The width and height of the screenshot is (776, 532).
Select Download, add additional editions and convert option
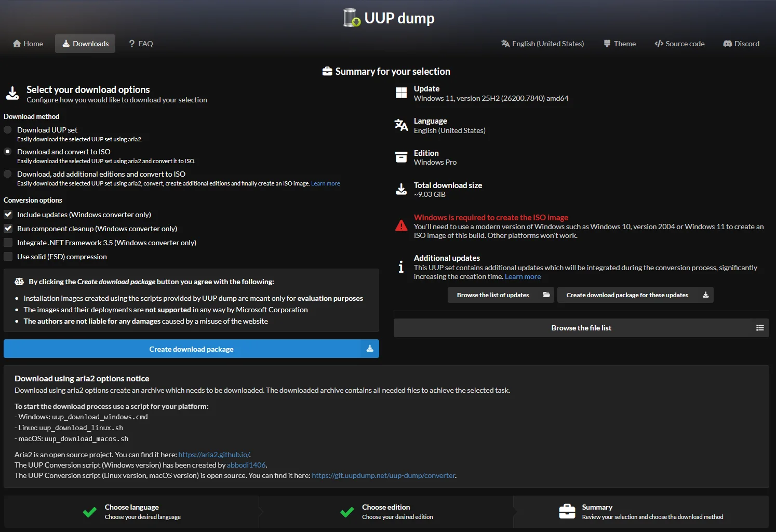(8, 174)
